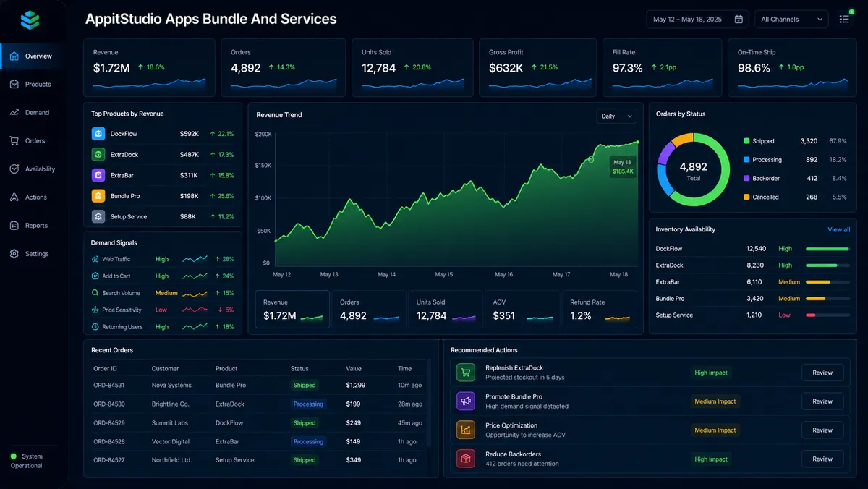Review the Promote Bundle Pro action
Screen dimensions: 868x489
pyautogui.click(x=822, y=401)
